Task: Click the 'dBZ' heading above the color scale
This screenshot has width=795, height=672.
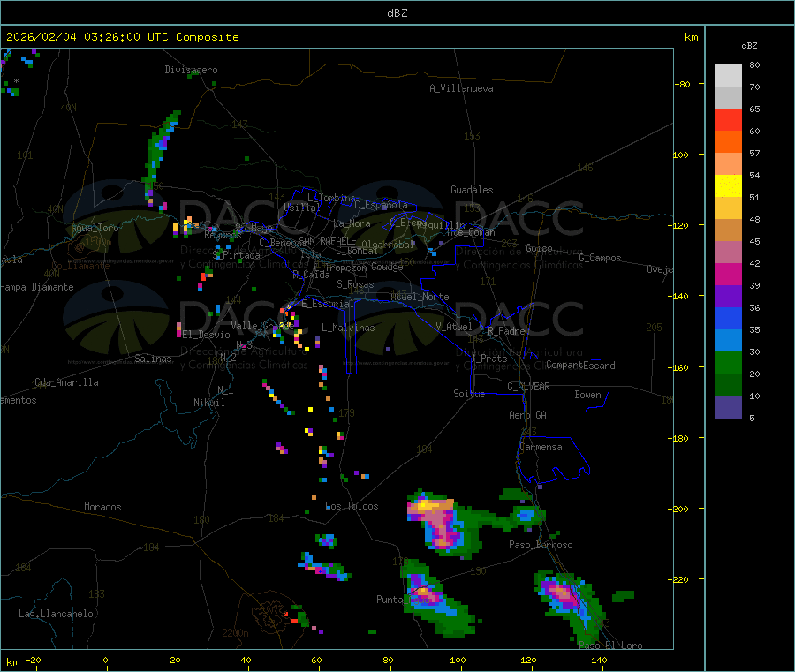Action: 749,46
